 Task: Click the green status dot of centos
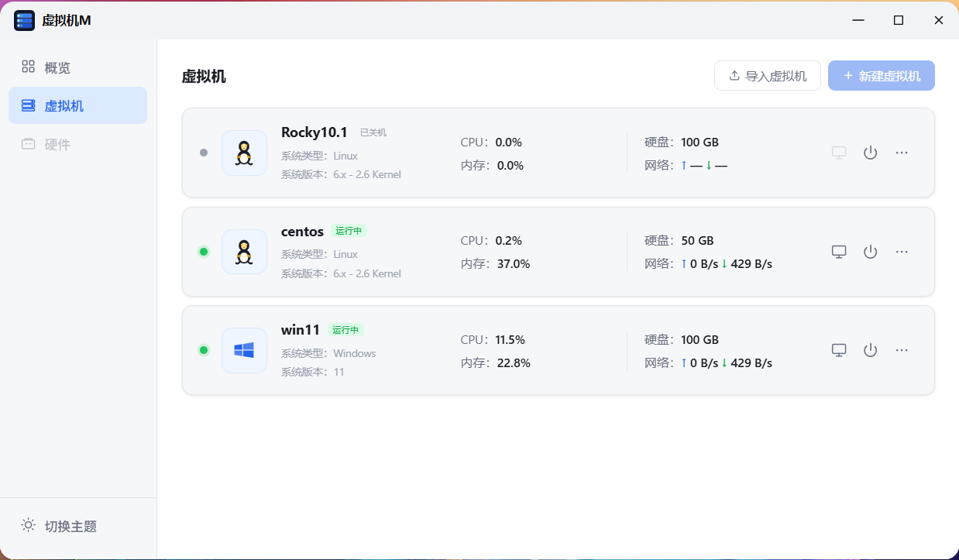point(204,252)
